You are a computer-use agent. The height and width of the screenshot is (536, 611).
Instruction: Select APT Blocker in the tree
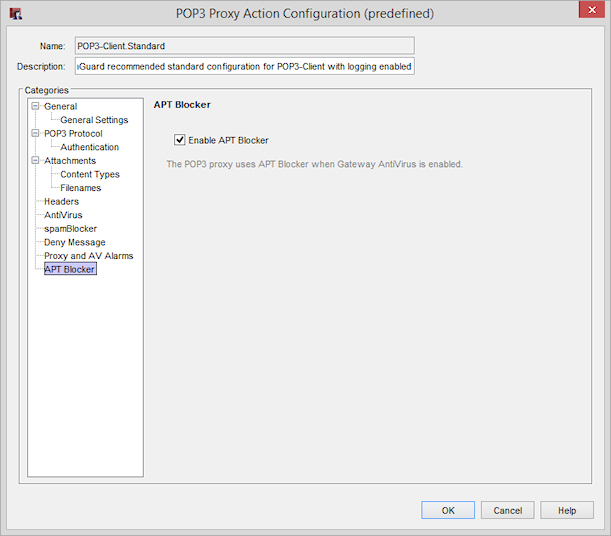pyautogui.click(x=70, y=269)
